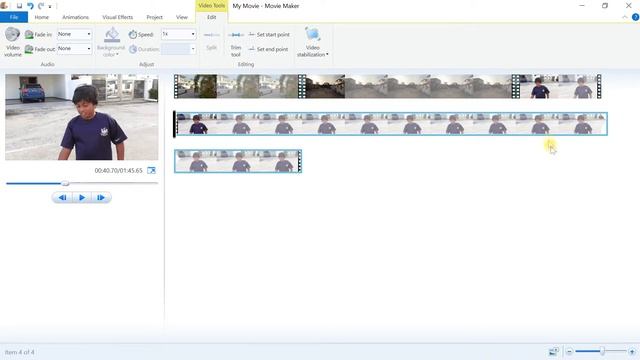This screenshot has height=360, width=640.
Task: Click the video preview monitor
Action: point(82,117)
